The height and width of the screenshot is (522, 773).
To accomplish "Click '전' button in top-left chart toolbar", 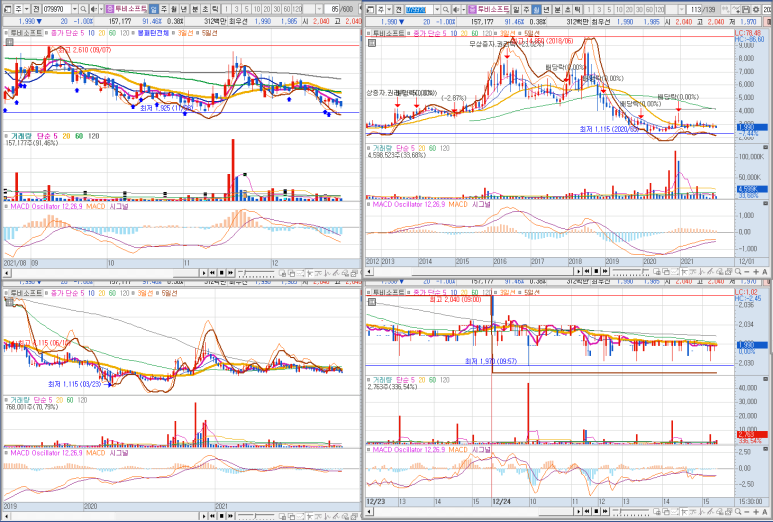I will click(x=36, y=9).
